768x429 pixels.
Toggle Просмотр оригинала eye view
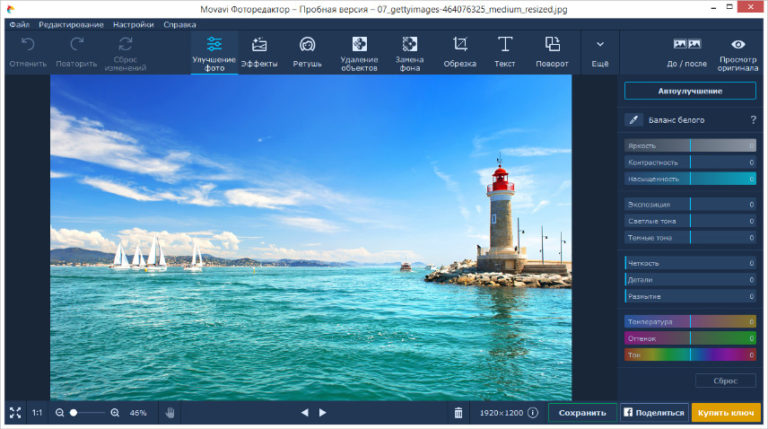738,51
